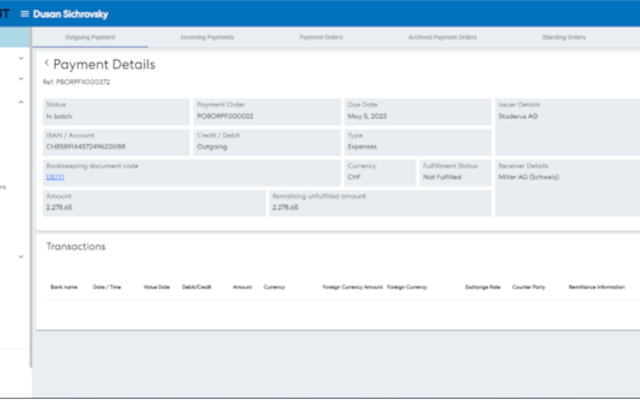Click the Credit / Debit value Outgoing
This screenshot has height=400, width=640.
coord(212,147)
